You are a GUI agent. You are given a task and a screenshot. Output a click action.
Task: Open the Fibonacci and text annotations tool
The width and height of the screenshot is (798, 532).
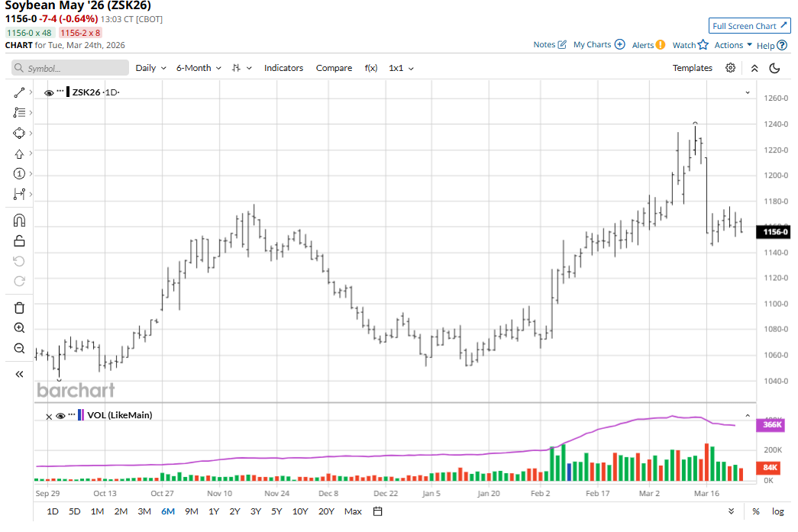pyautogui.click(x=19, y=112)
